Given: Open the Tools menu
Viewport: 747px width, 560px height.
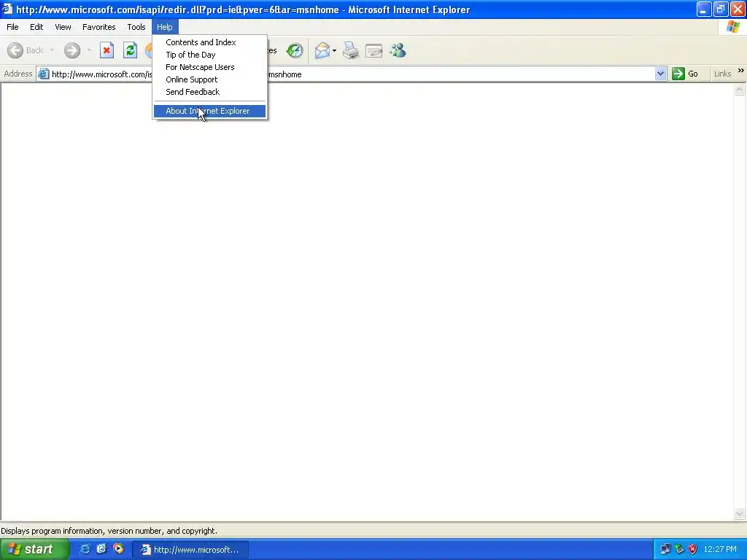Looking at the screenshot, I should (x=136, y=27).
